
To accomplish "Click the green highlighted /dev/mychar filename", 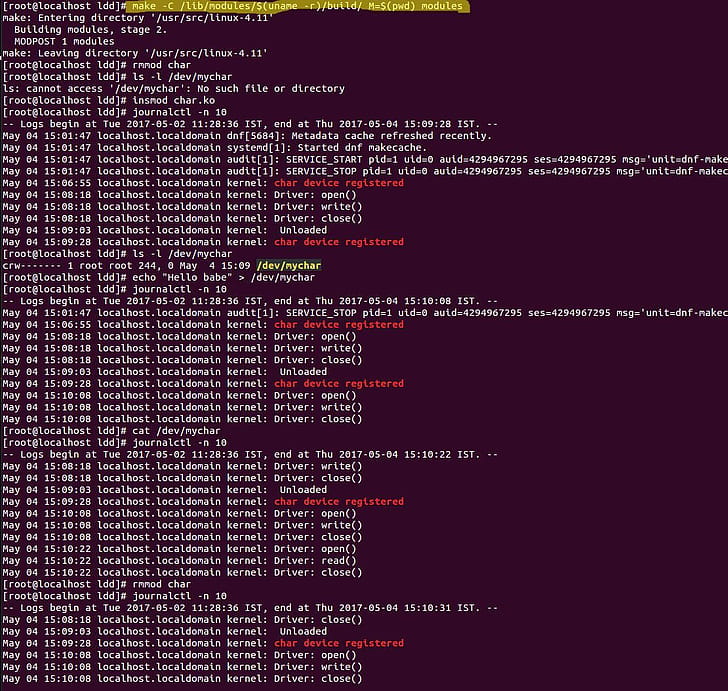I will pos(288,266).
